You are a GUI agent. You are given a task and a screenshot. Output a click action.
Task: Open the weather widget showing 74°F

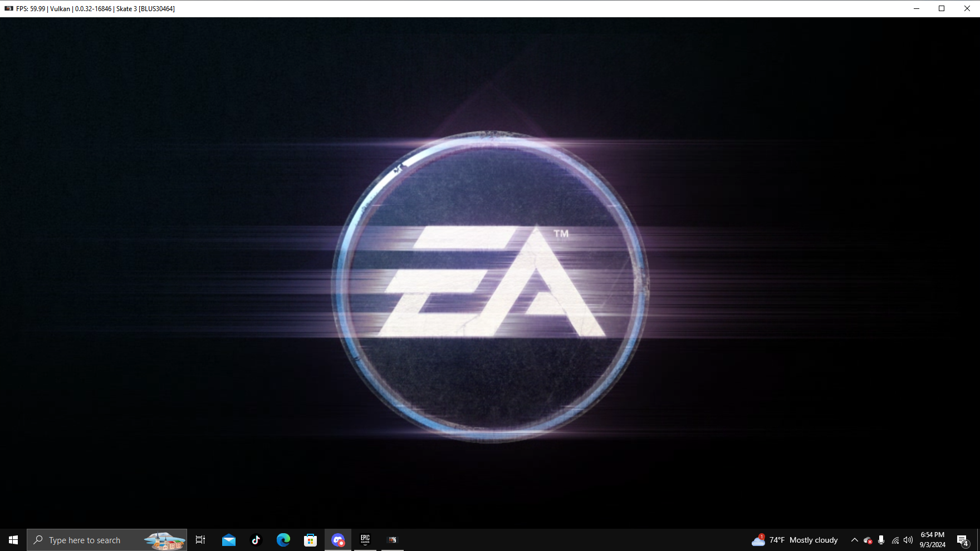coord(795,540)
